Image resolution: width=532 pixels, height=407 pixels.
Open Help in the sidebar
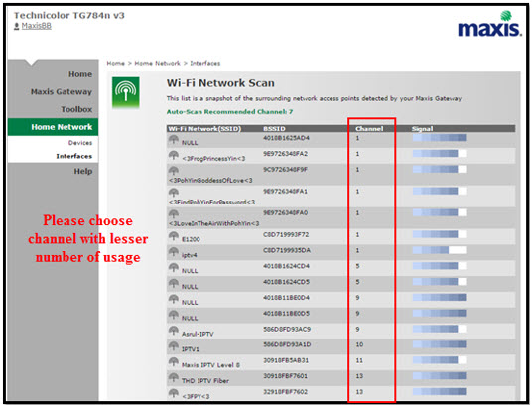pos(83,171)
